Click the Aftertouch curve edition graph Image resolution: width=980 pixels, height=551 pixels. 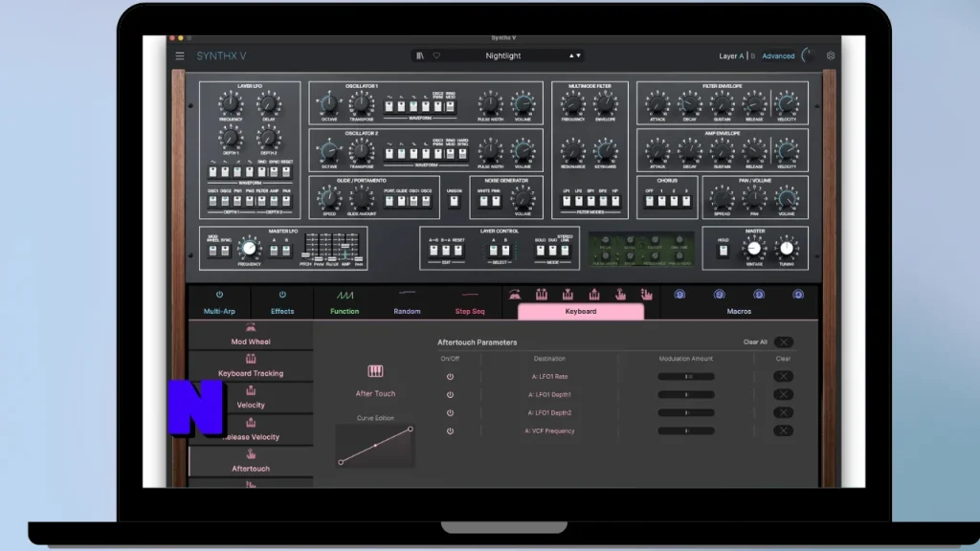point(375,446)
